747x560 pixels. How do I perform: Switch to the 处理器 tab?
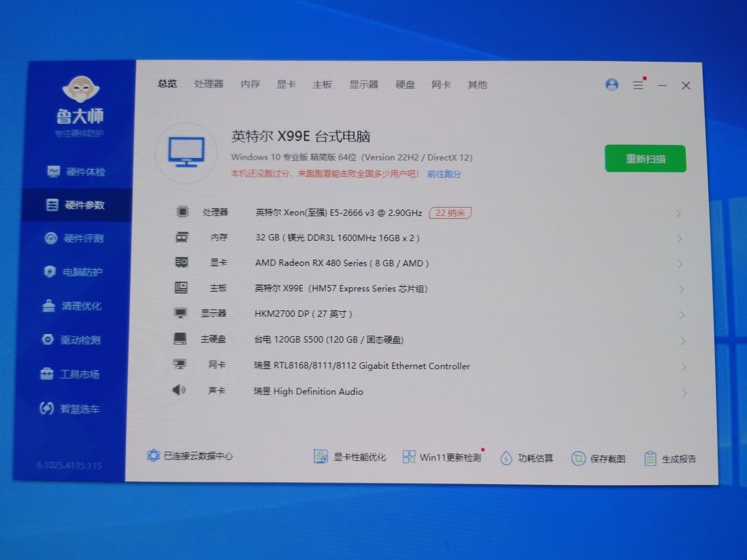[x=209, y=84]
